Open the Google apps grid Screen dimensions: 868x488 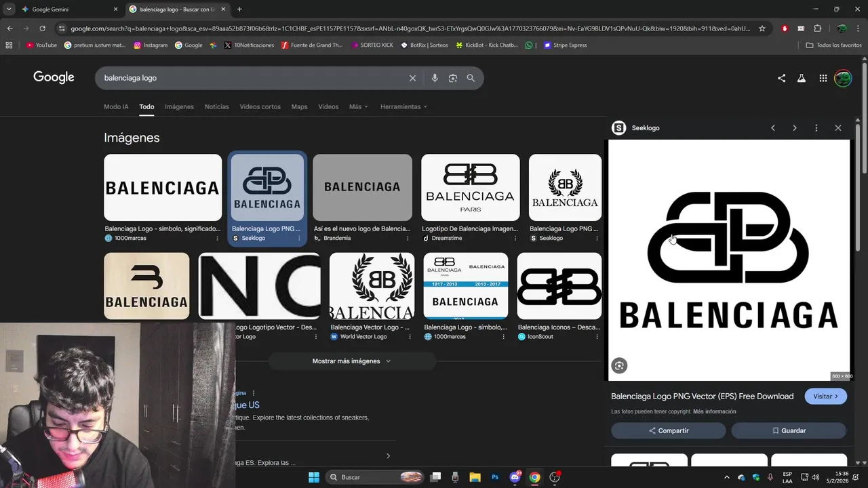823,78
